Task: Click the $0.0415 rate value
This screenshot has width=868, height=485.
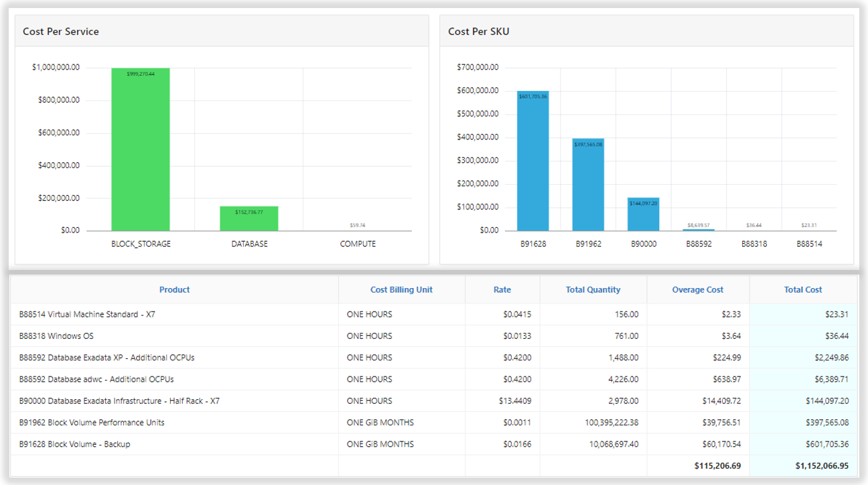Action: (517, 314)
